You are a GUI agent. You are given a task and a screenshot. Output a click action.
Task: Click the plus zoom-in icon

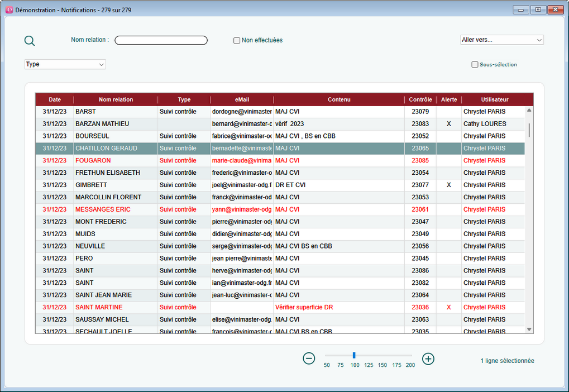428,358
